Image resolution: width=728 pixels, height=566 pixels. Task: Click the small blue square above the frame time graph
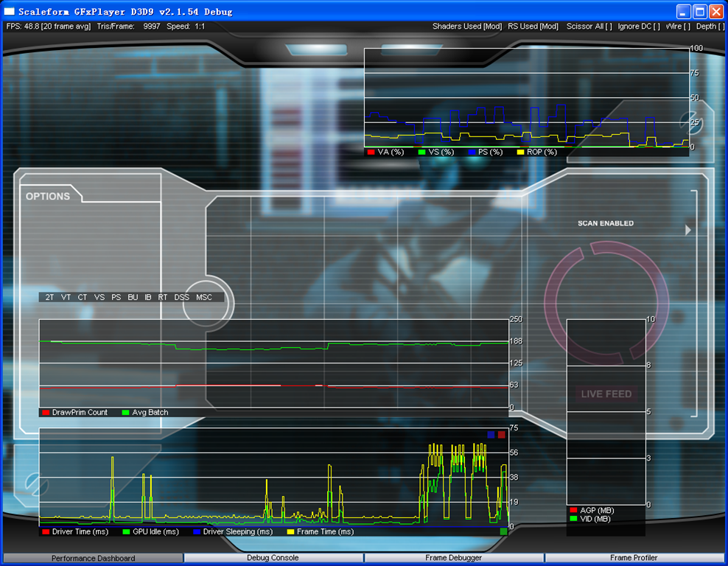[491, 435]
